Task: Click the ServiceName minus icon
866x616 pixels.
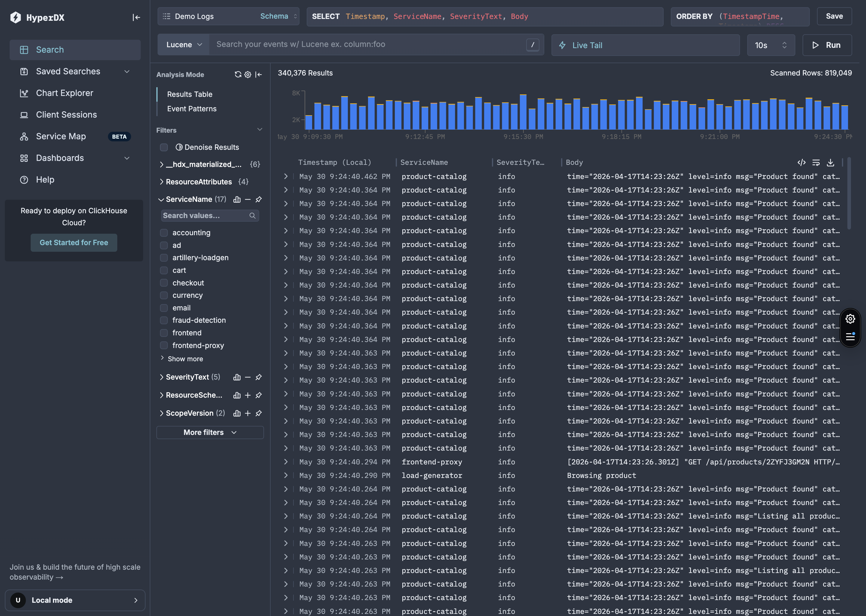Action: click(247, 199)
